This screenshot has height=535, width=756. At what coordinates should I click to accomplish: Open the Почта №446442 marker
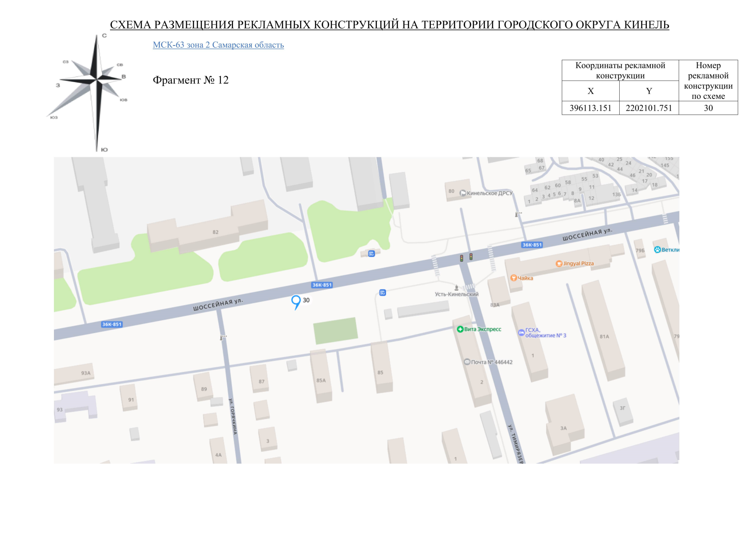[x=467, y=362]
